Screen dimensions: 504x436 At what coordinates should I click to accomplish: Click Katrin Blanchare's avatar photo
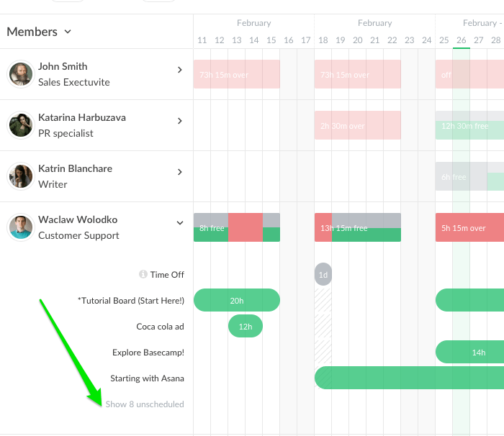pos(20,176)
